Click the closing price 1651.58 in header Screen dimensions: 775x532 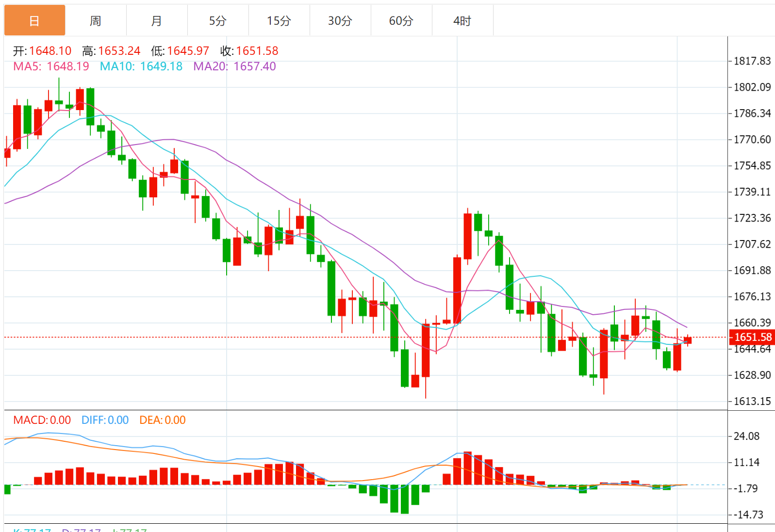pos(257,51)
